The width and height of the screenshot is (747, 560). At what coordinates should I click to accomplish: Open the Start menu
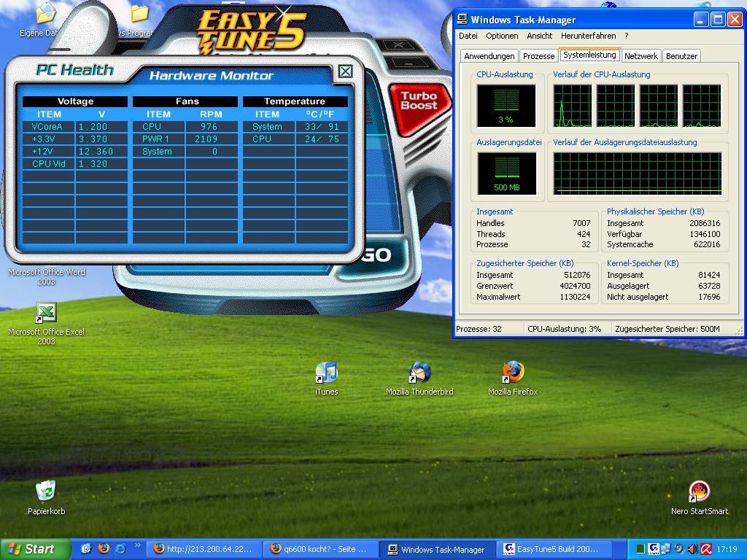[35, 549]
